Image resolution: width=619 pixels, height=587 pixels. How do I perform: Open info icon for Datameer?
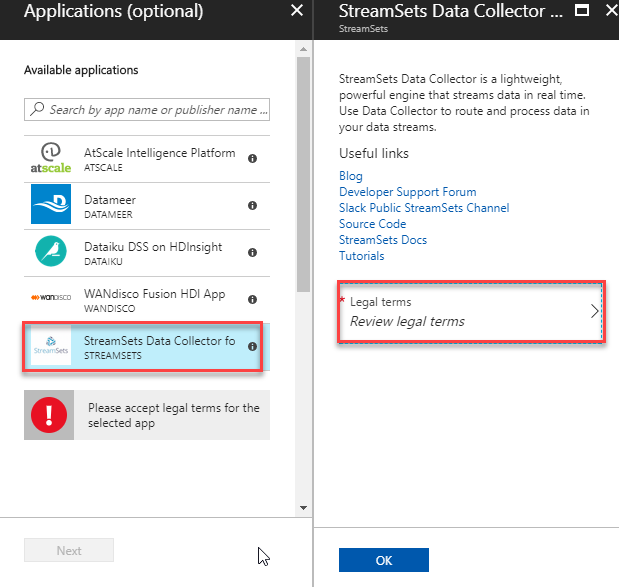click(x=253, y=205)
